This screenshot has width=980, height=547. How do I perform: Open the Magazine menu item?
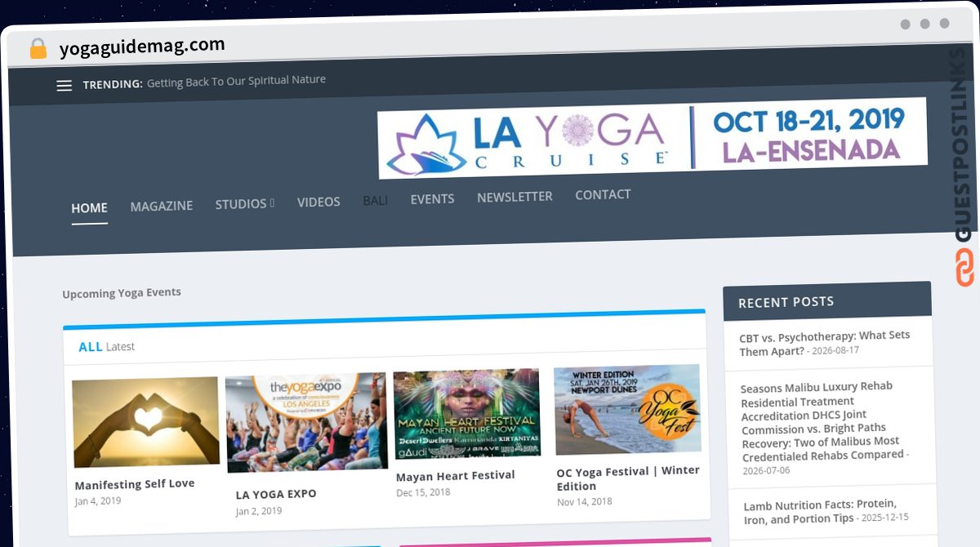162,206
